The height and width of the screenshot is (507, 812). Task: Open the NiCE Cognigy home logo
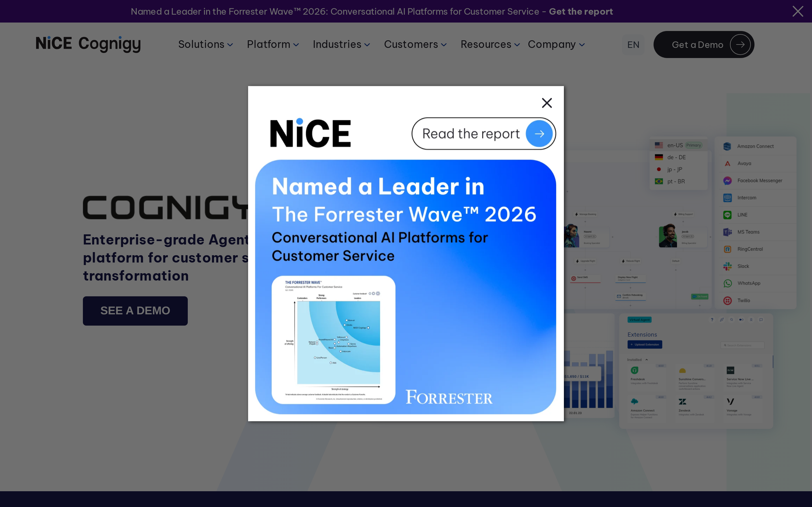coord(88,44)
